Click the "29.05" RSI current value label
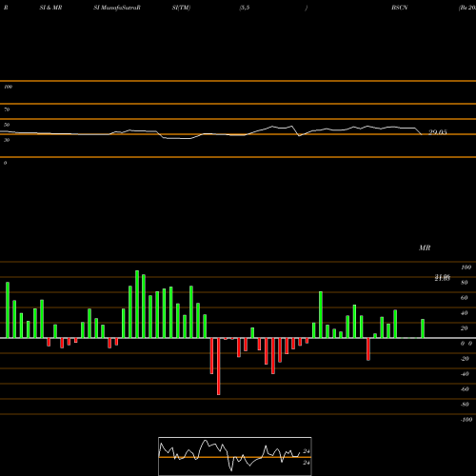476x476 pixels. [438, 132]
